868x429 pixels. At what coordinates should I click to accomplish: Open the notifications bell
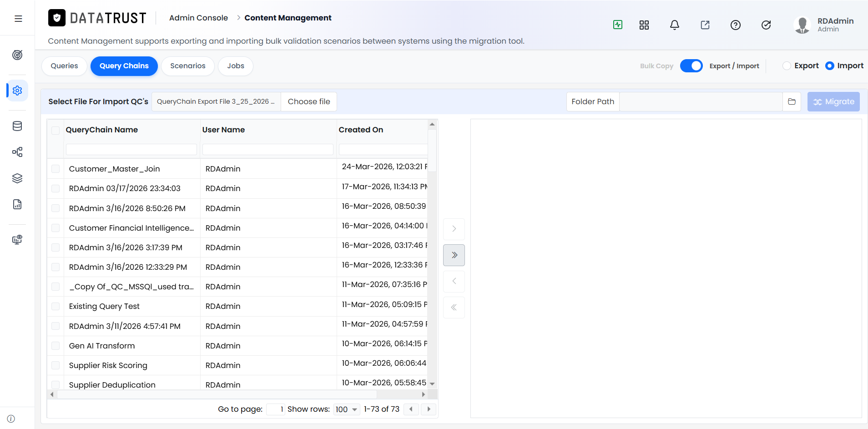(x=675, y=25)
